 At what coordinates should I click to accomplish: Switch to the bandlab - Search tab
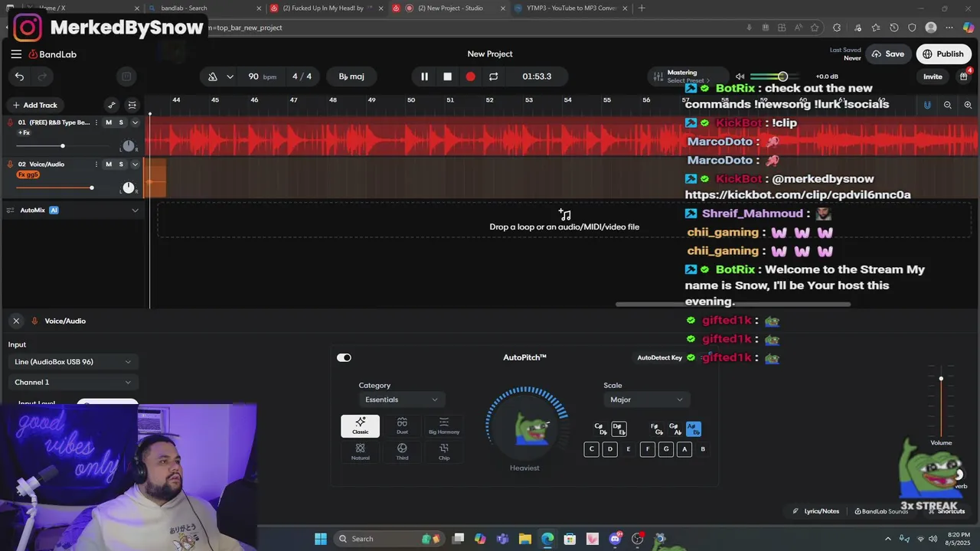pos(203,8)
